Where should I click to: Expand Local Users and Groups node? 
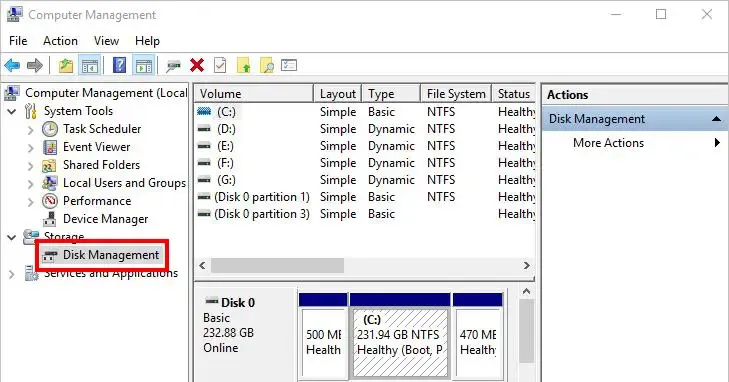pyautogui.click(x=31, y=184)
